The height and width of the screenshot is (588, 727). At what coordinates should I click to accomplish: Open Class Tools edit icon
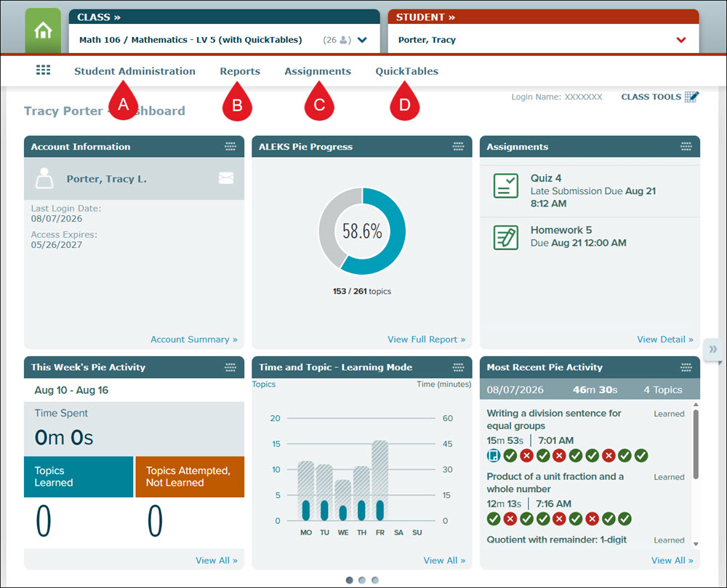691,97
